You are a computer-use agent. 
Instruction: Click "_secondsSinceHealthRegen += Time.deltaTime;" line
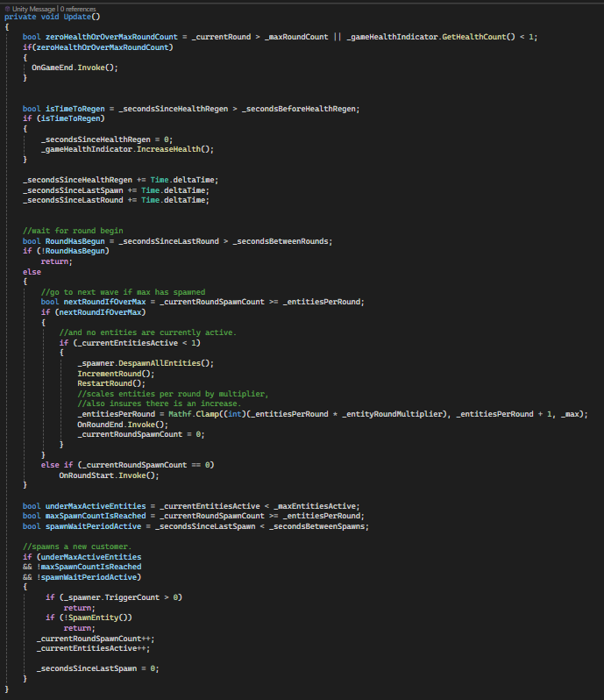point(120,180)
